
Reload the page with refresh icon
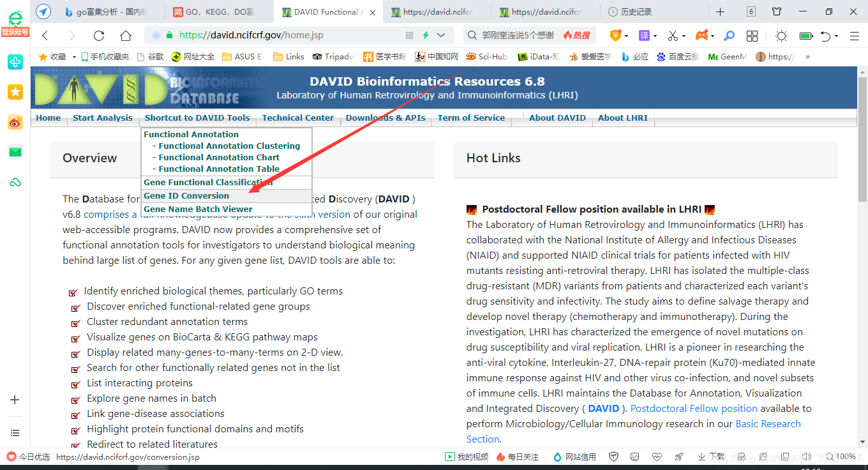[x=98, y=36]
